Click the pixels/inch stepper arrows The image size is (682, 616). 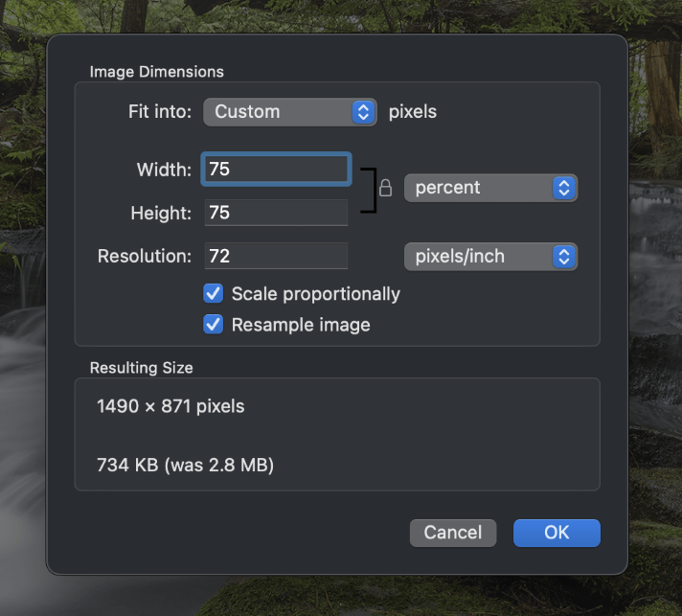coord(564,257)
